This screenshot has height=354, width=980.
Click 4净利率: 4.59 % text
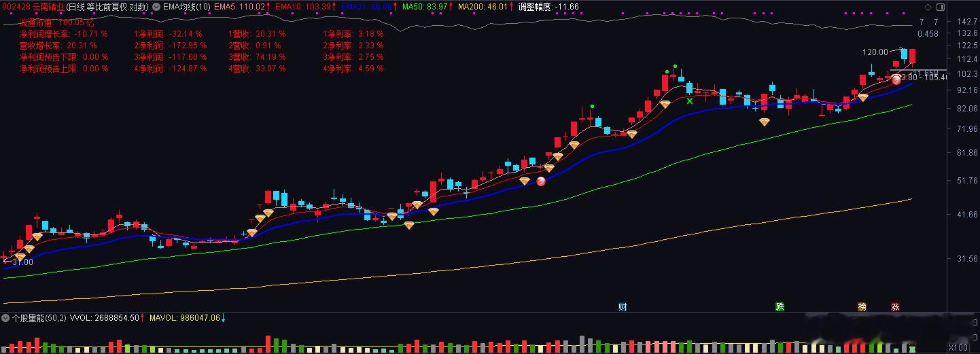click(353, 69)
